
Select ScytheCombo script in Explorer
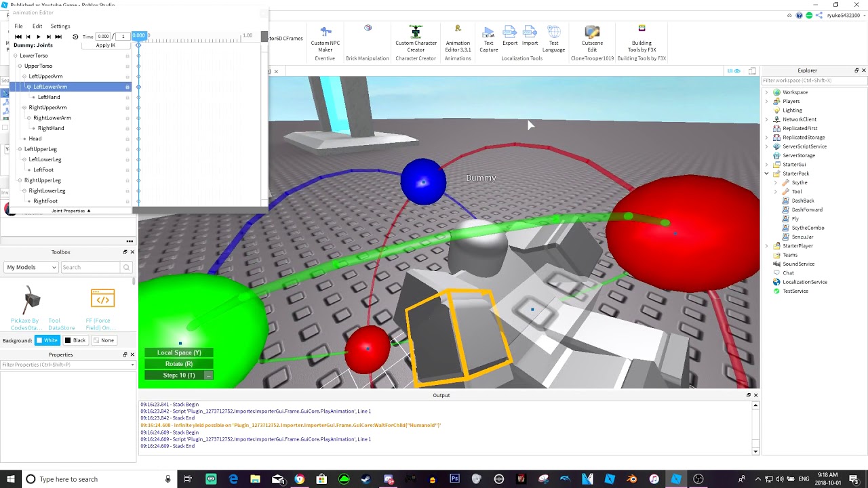[808, 228]
